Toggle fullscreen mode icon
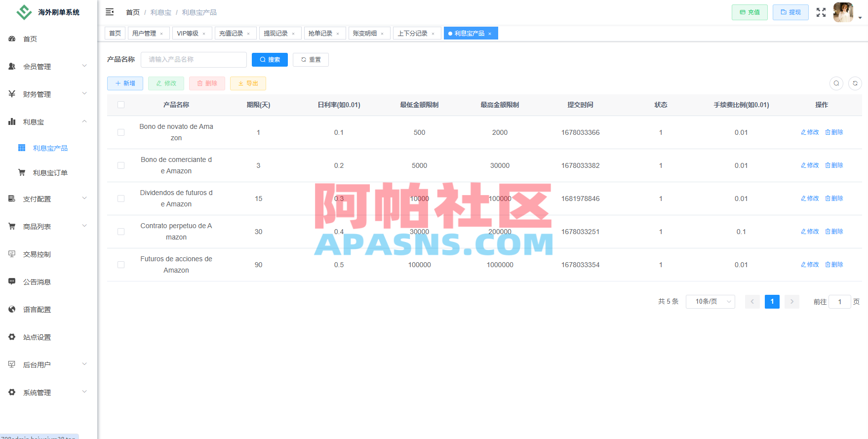 click(821, 12)
